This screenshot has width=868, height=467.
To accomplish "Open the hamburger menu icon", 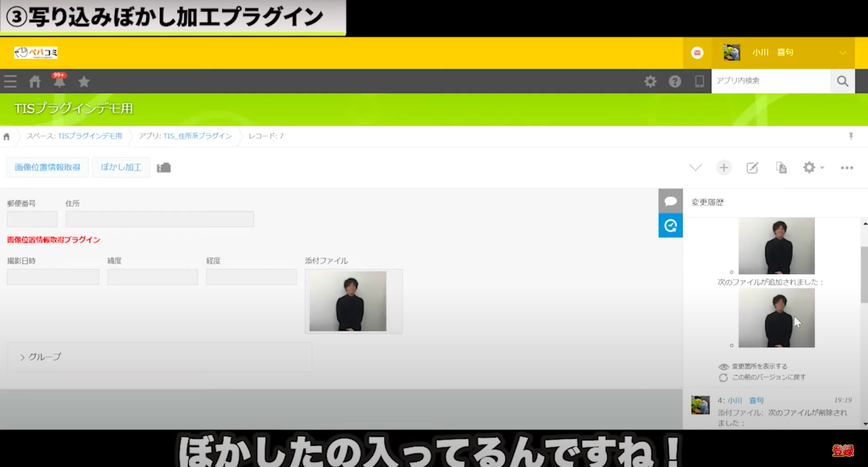I will 10,81.
